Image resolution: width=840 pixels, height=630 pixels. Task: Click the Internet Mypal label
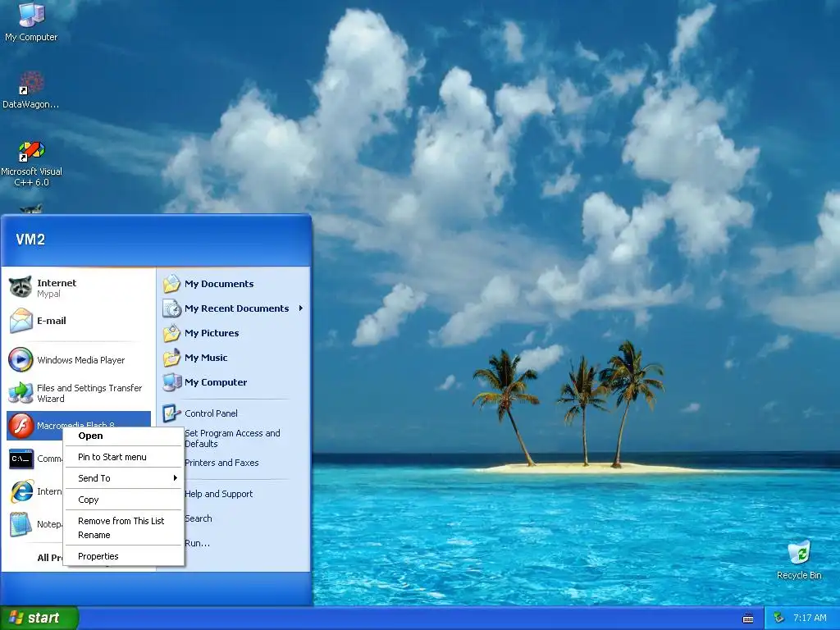57,288
